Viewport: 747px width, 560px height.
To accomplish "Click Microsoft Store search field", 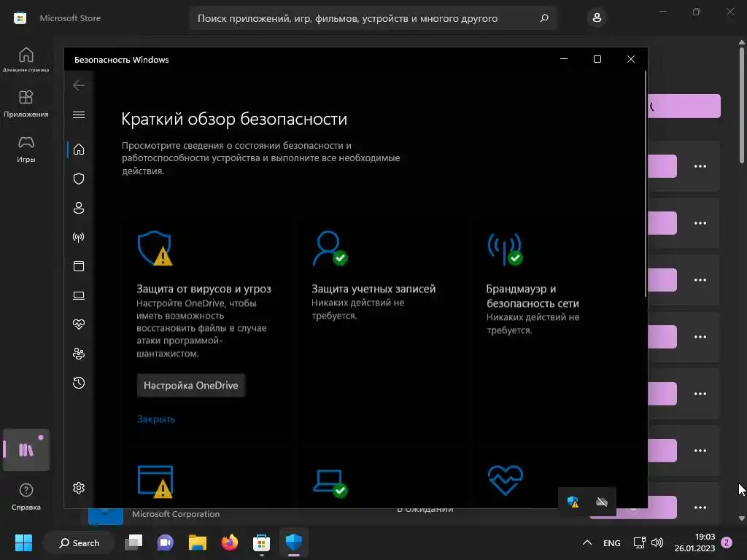I will pos(373,18).
